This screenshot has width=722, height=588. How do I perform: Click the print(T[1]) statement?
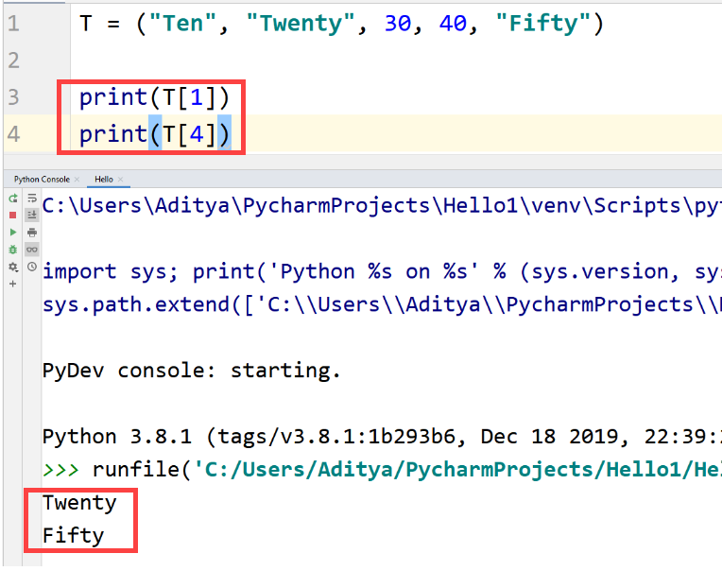tap(154, 97)
